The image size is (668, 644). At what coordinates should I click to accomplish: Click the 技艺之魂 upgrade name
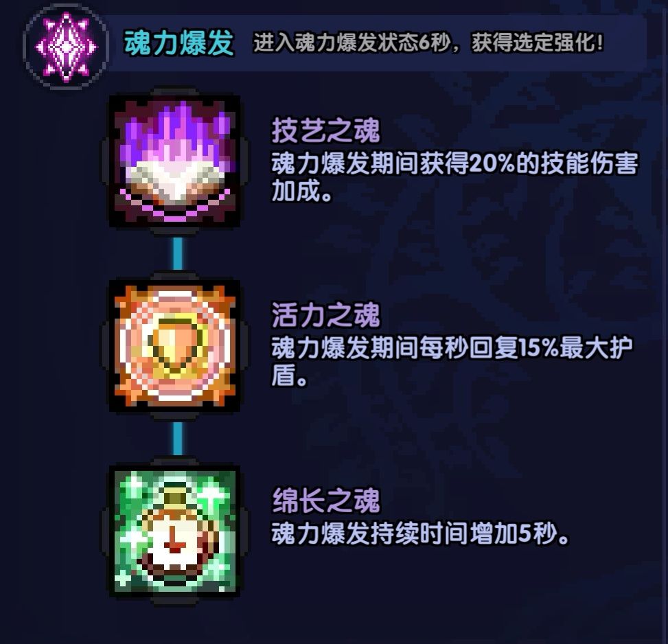tap(325, 130)
